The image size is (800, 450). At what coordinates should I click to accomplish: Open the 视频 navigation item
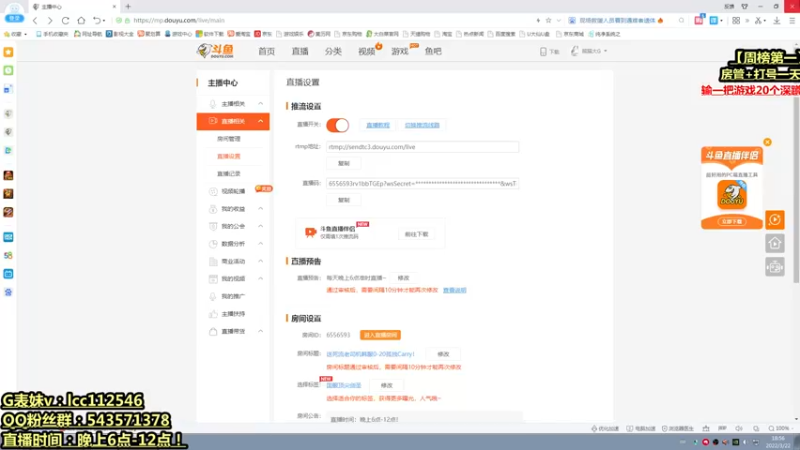point(367,52)
